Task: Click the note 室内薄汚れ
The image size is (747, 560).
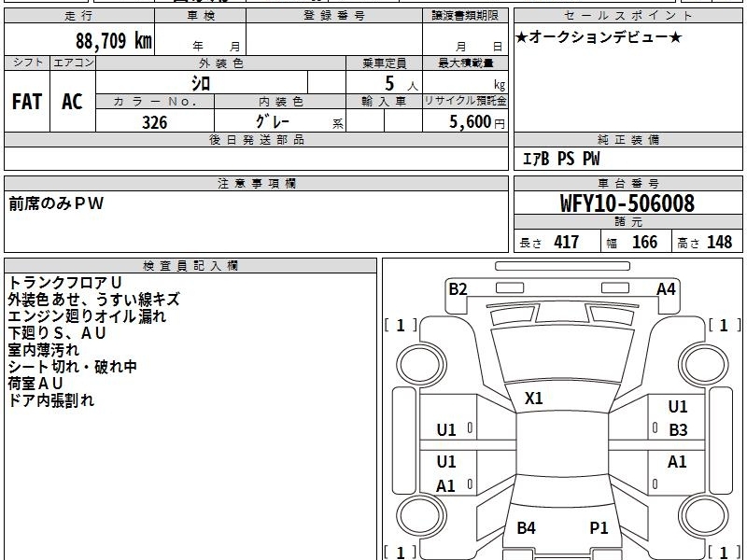Action: pyautogui.click(x=43, y=349)
